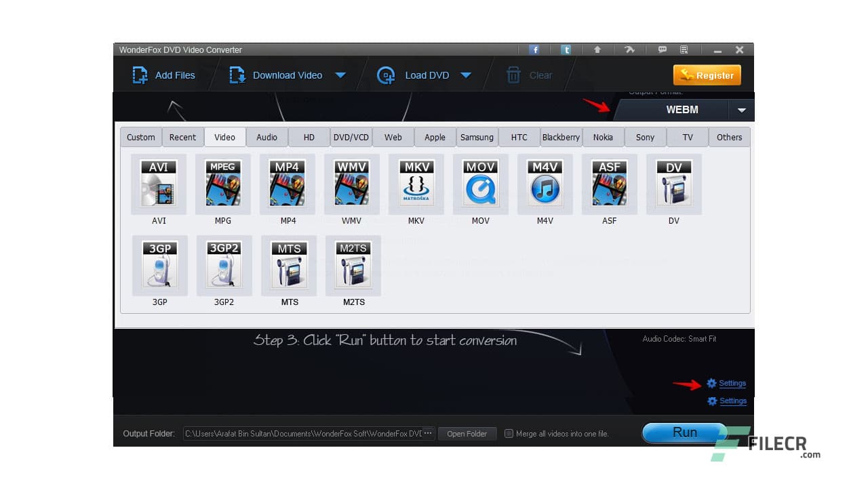The image size is (868, 488).
Task: Click the Load DVD icon
Action: pyautogui.click(x=385, y=75)
